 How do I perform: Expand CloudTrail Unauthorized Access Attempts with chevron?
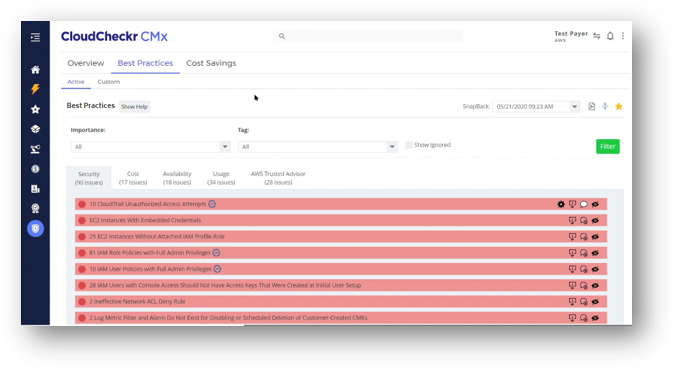212,204
